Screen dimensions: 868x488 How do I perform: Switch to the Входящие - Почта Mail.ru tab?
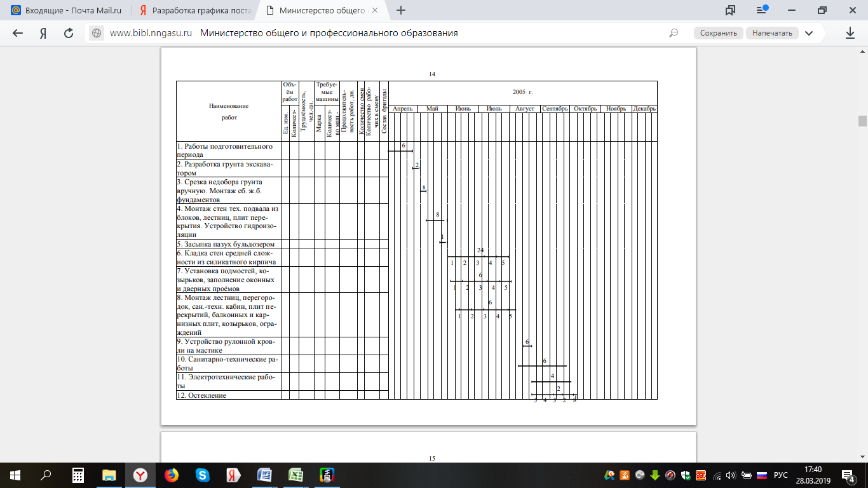pos(66,10)
